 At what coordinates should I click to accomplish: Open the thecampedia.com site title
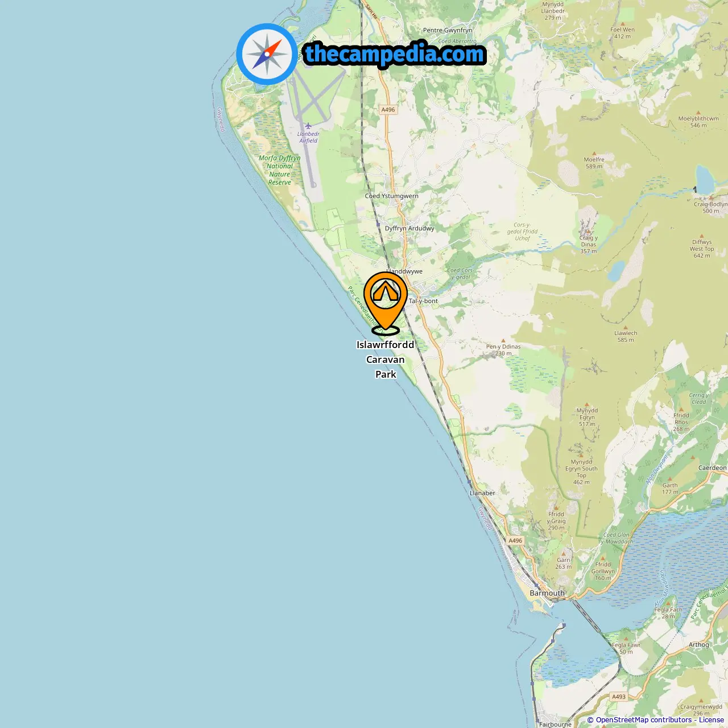click(395, 55)
